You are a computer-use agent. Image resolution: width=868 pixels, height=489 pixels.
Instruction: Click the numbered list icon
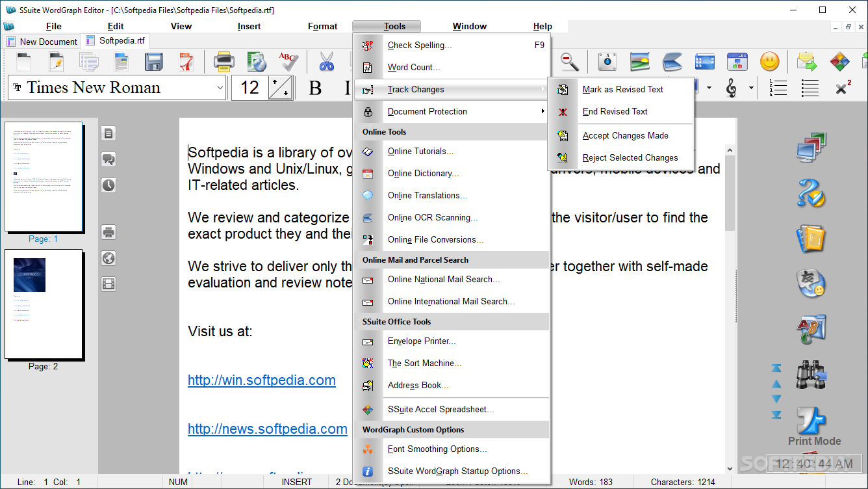point(778,88)
